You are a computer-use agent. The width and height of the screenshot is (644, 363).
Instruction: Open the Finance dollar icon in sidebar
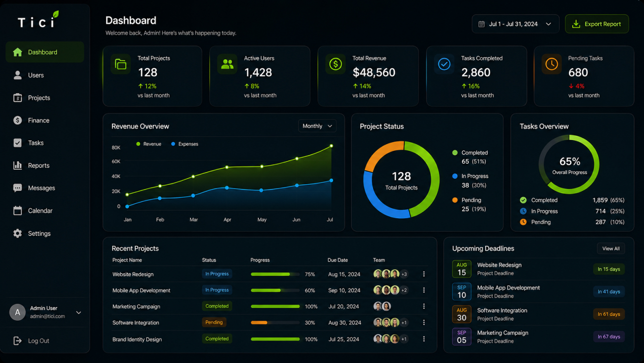pos(17,120)
